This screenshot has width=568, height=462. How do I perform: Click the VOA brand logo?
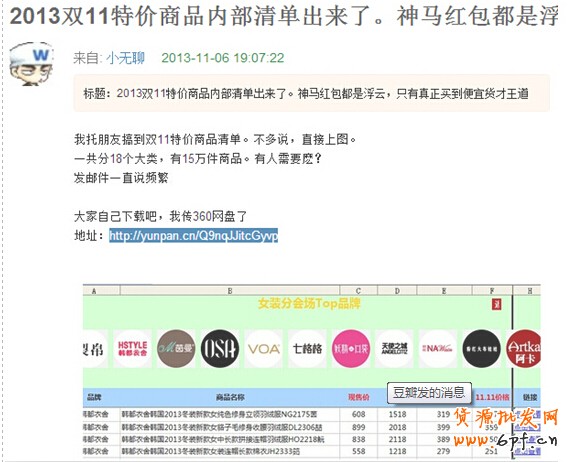pos(264,349)
